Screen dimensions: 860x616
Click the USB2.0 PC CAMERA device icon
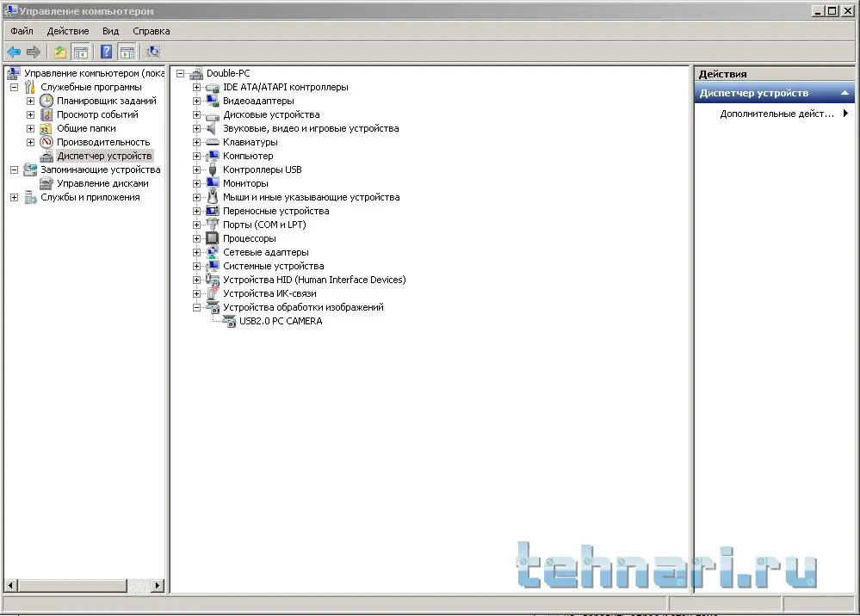click(229, 321)
